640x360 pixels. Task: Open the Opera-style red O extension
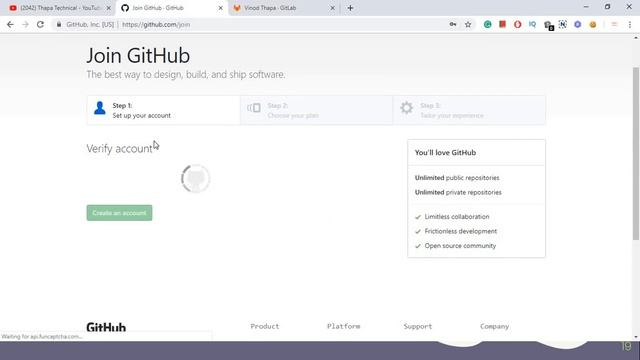click(518, 24)
